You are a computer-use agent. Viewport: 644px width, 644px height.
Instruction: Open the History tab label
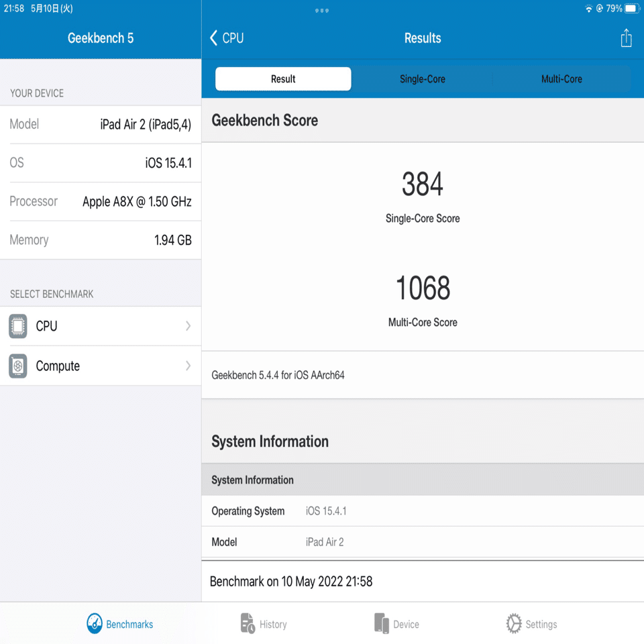click(x=273, y=625)
